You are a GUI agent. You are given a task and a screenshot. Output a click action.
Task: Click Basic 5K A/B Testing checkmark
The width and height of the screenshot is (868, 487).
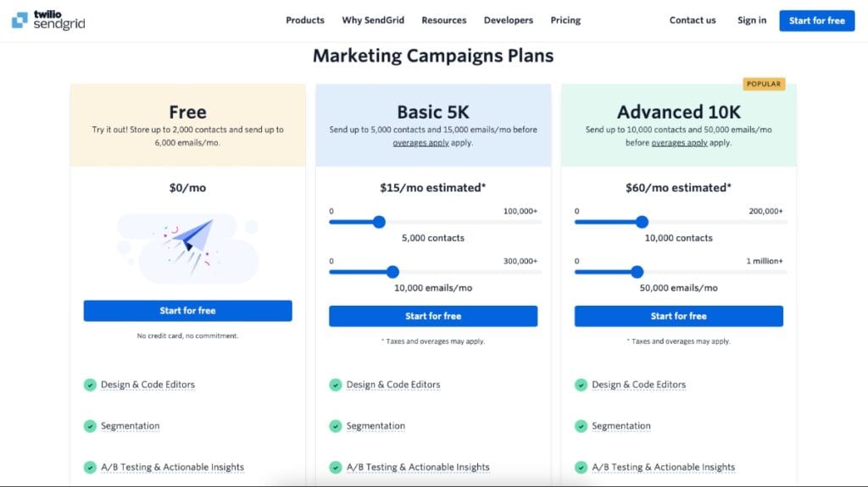pyautogui.click(x=336, y=468)
